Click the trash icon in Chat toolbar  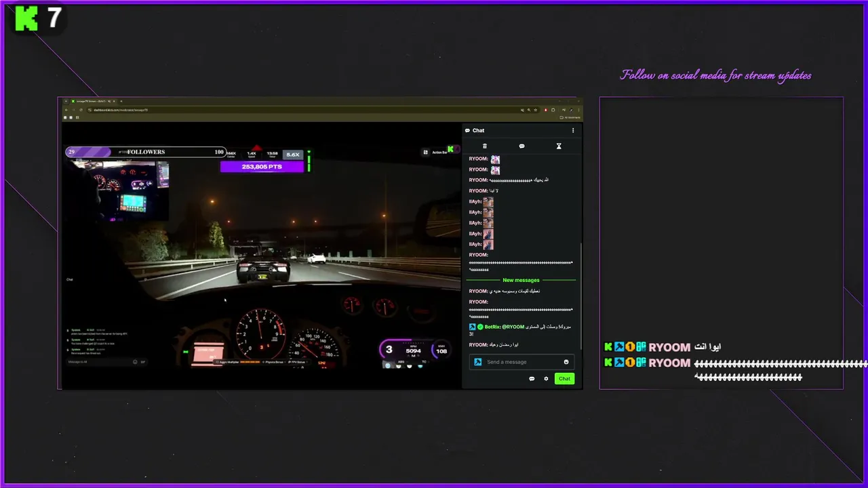click(484, 146)
